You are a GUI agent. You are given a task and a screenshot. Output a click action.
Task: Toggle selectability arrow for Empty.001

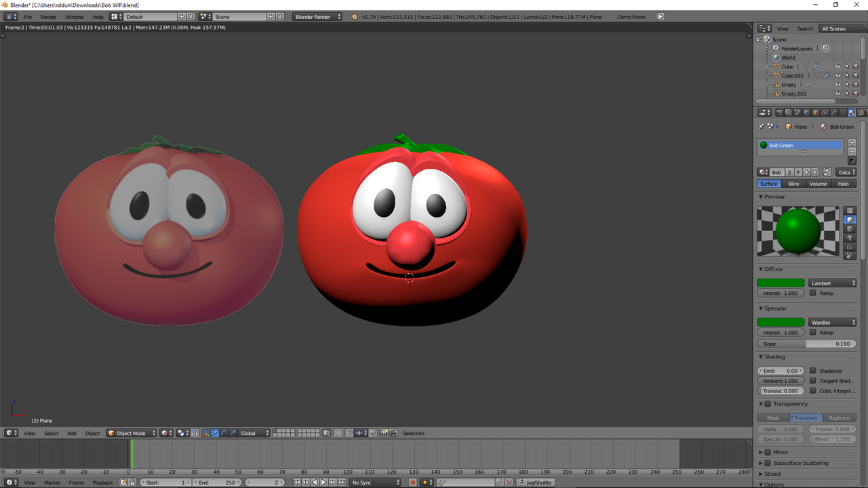point(846,94)
